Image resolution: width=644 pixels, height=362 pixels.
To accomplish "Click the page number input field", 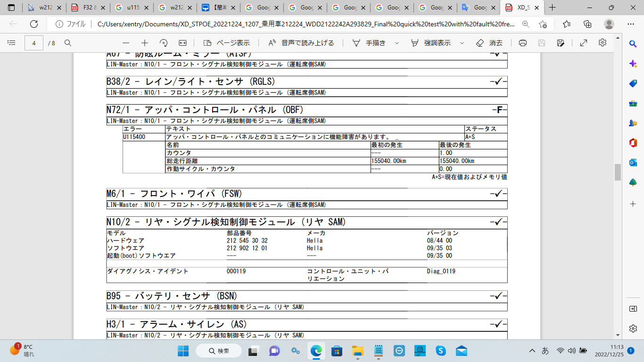I will tap(34, 43).
